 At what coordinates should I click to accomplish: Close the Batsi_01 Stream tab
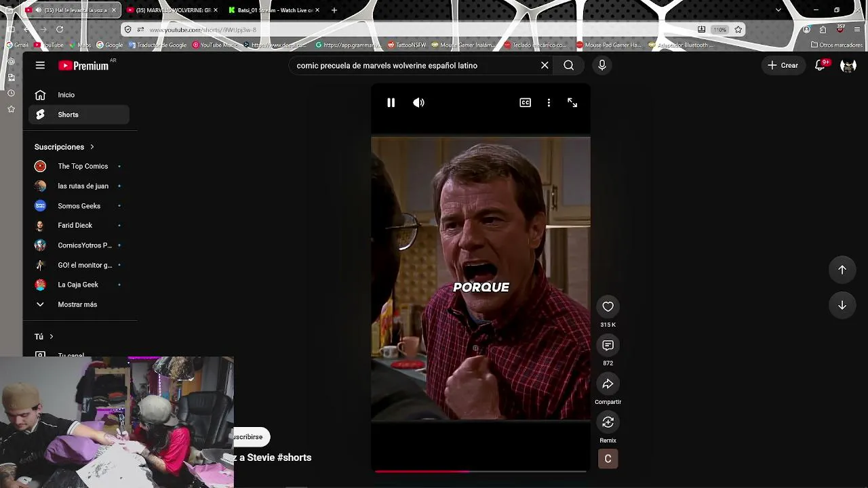(x=317, y=10)
